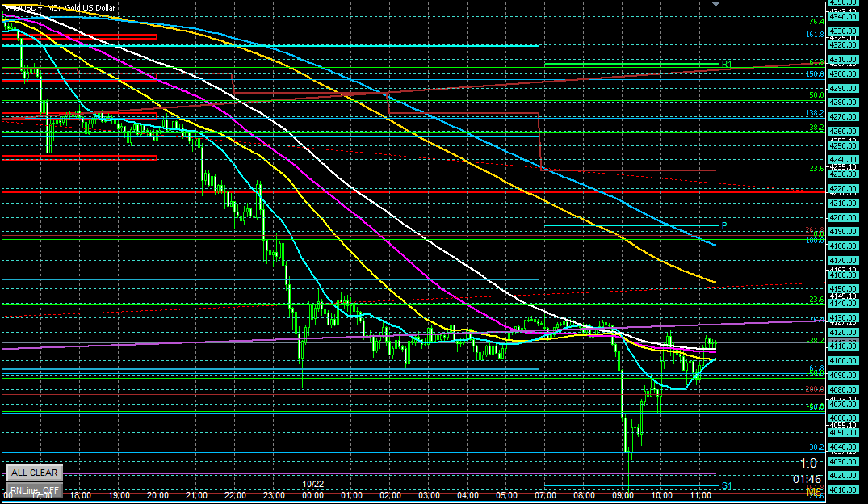Click the 10/22 date marker on time axis
This screenshot has height=504, width=868.
(x=312, y=484)
